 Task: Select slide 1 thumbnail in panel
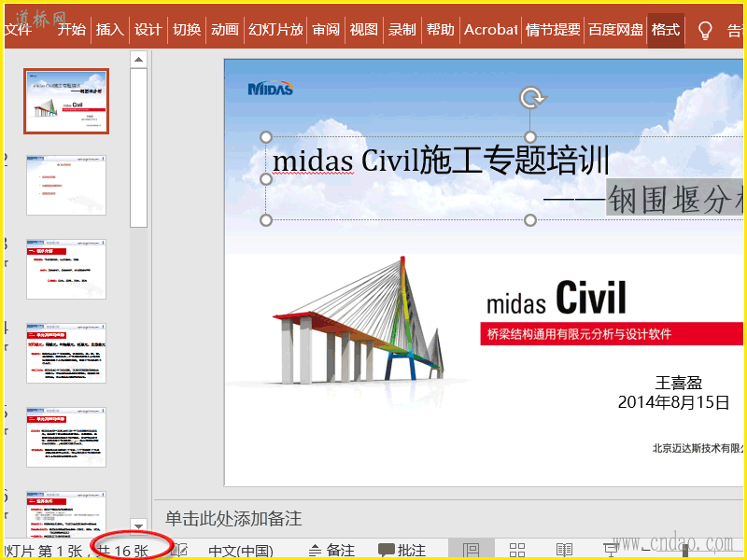[x=66, y=101]
